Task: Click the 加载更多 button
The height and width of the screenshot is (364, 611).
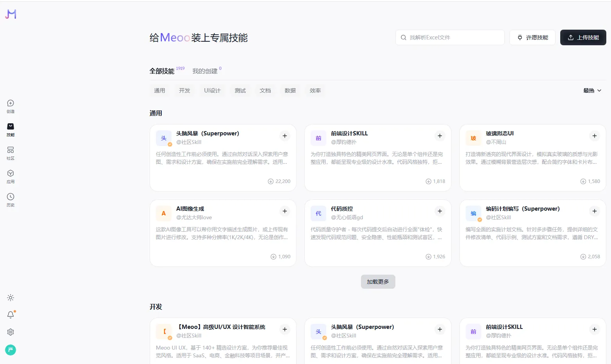Action: (378, 282)
